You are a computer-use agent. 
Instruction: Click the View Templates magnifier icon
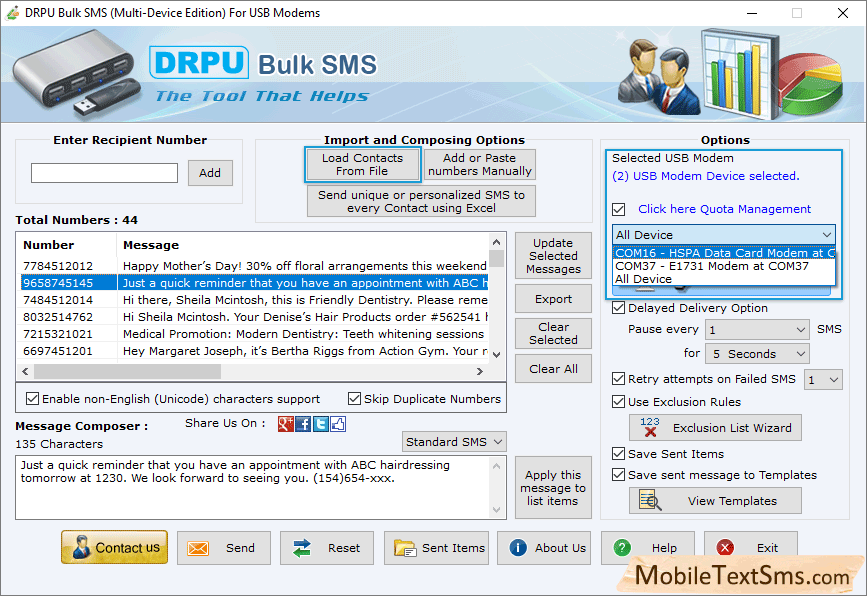pyautogui.click(x=650, y=500)
